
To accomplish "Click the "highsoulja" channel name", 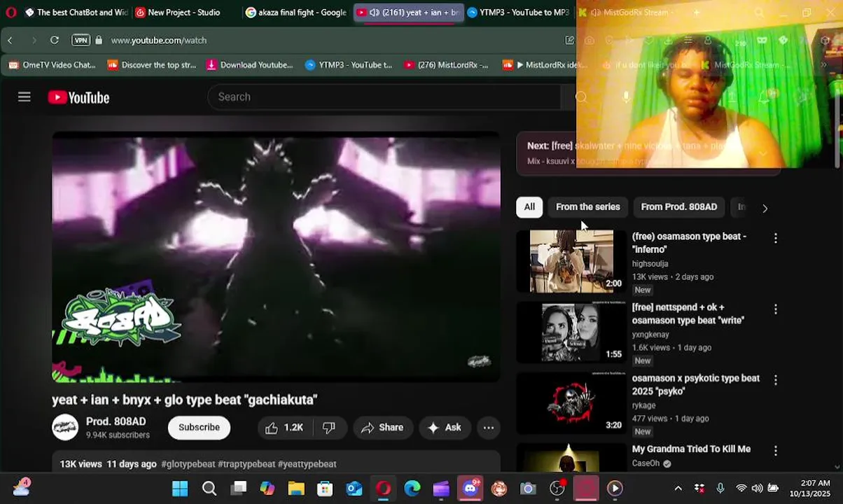I will click(x=650, y=264).
